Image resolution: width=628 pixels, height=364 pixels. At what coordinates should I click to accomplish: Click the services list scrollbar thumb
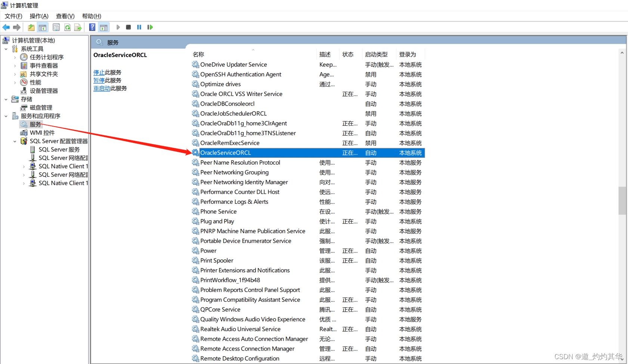[622, 200]
